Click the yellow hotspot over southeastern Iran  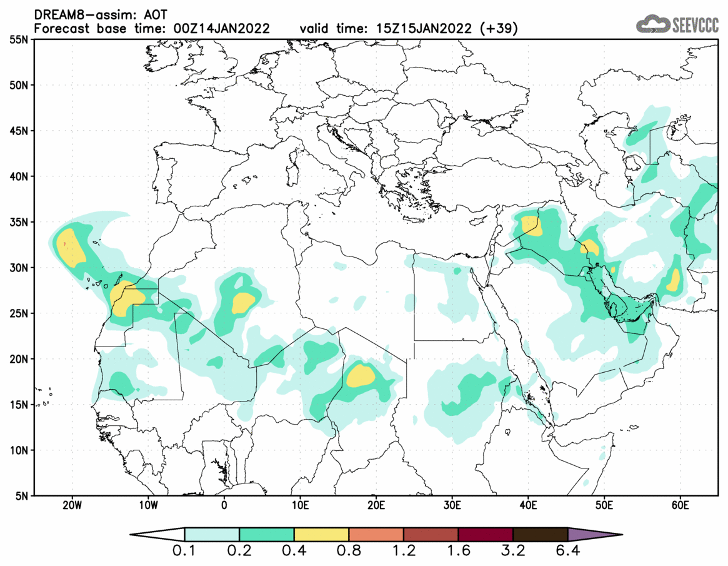pyautogui.click(x=674, y=280)
